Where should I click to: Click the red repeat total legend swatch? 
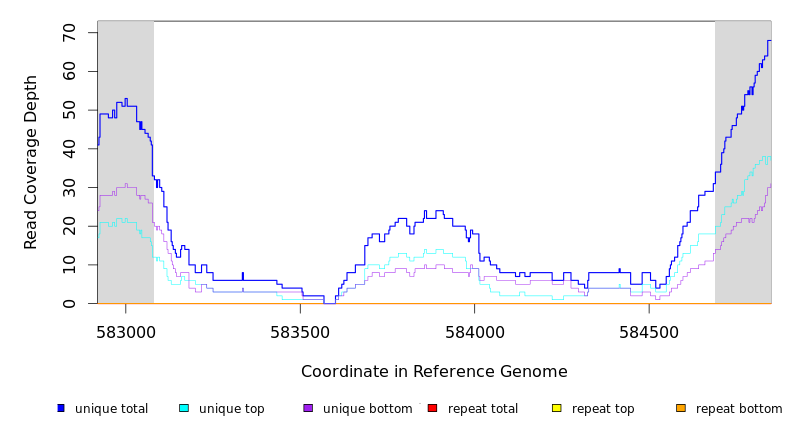point(432,408)
